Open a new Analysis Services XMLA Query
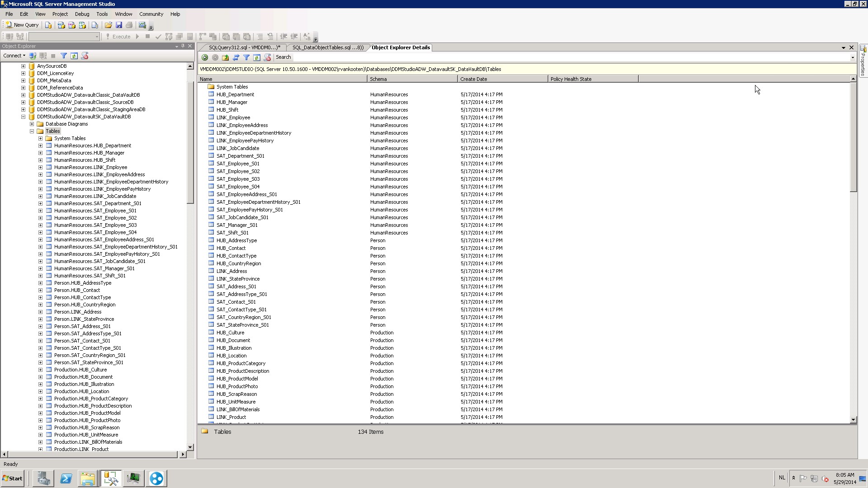Viewport: 868px width, 488px height. pyautogui.click(x=82, y=25)
